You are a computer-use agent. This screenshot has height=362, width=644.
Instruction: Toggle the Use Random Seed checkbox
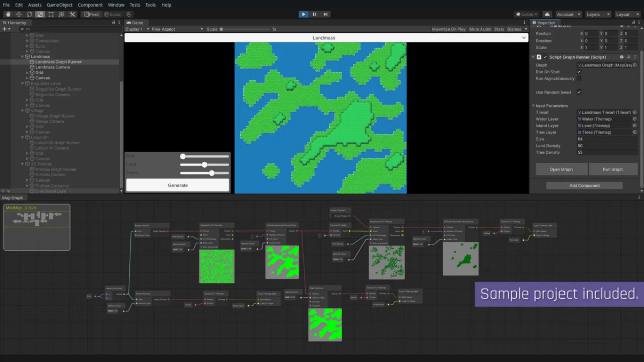click(x=579, y=92)
